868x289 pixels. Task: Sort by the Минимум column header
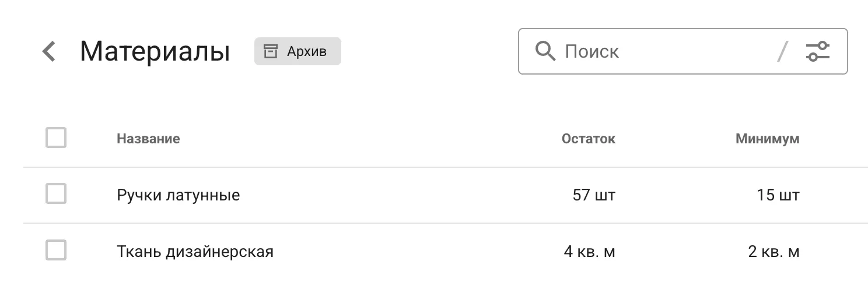[767, 139]
